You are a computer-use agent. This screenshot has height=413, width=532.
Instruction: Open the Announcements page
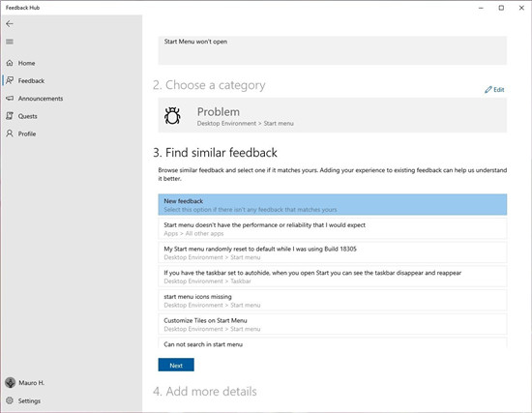point(41,99)
